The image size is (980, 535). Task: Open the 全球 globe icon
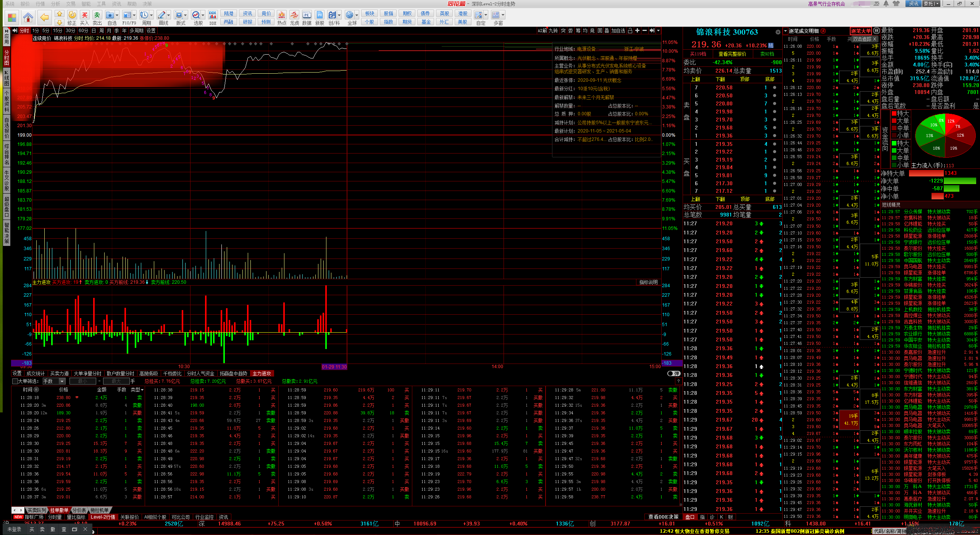(x=349, y=15)
